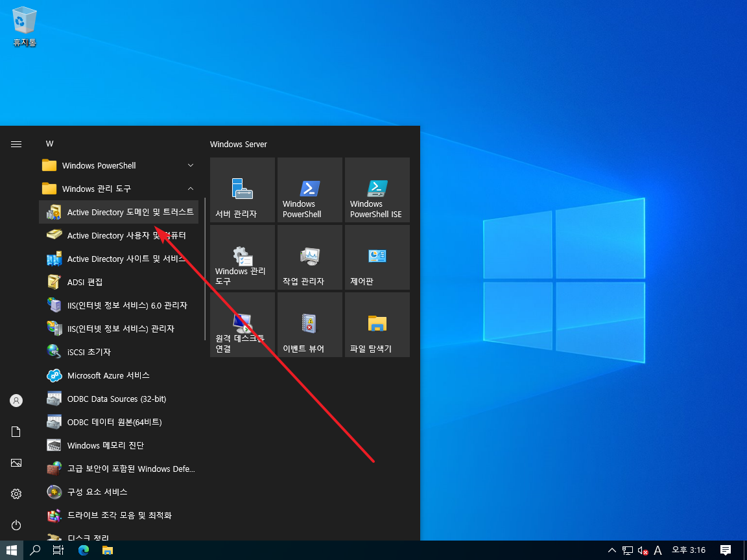This screenshot has height=560, width=747.
Task: Open ADSI 편집 tool
Action: (x=119, y=283)
